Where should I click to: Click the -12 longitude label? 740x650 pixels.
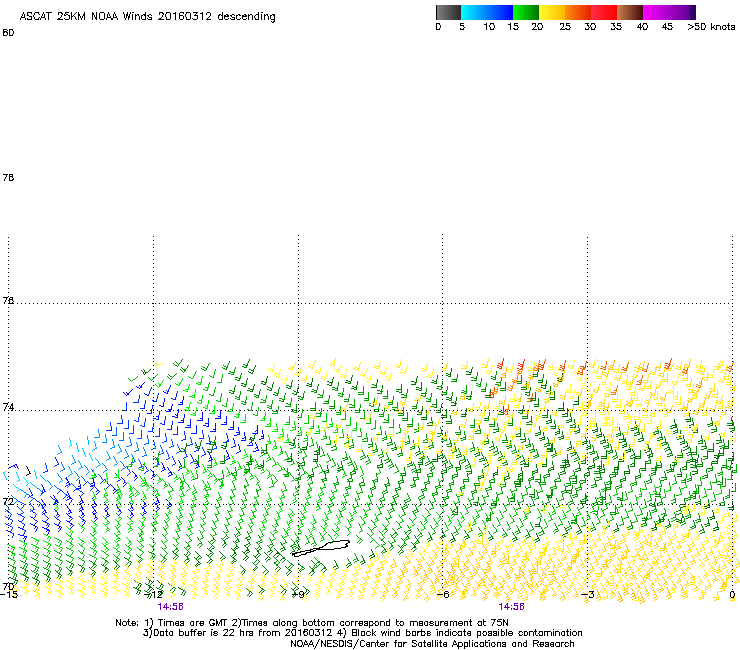pos(154,595)
